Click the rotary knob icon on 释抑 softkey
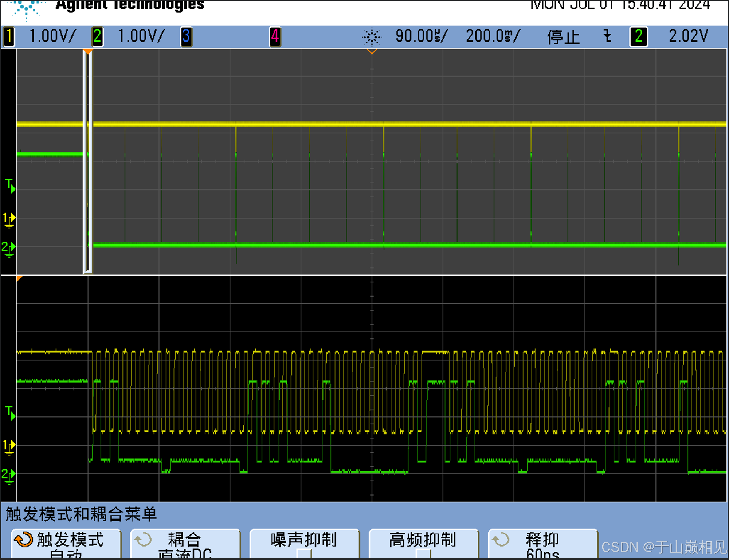This screenshot has height=560, width=729. pyautogui.click(x=500, y=540)
